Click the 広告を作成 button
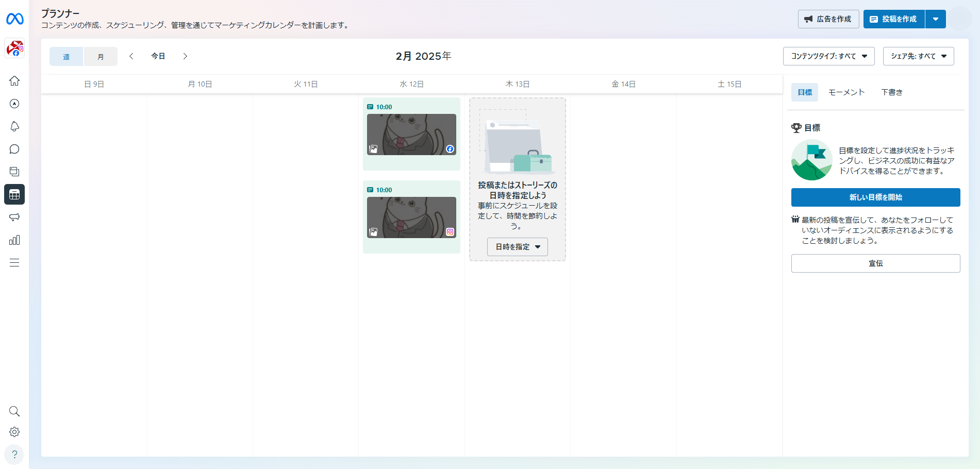Viewport: 980px width, 469px height. pos(828,19)
